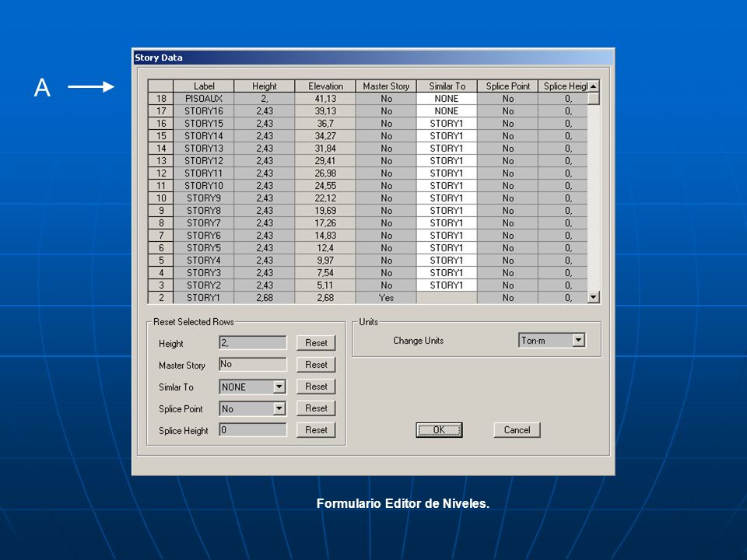Click the Splice Point No cell for STORY5
The height and width of the screenshot is (560, 747).
tap(508, 248)
